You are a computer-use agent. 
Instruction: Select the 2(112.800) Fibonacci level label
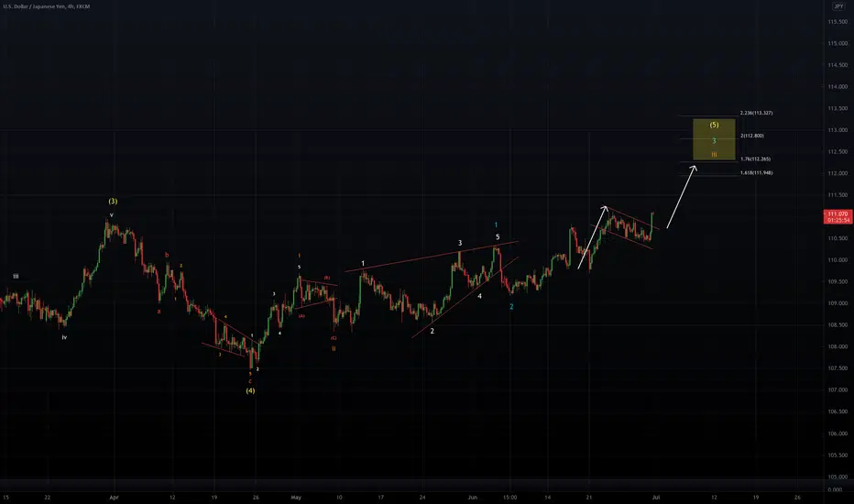click(x=752, y=136)
